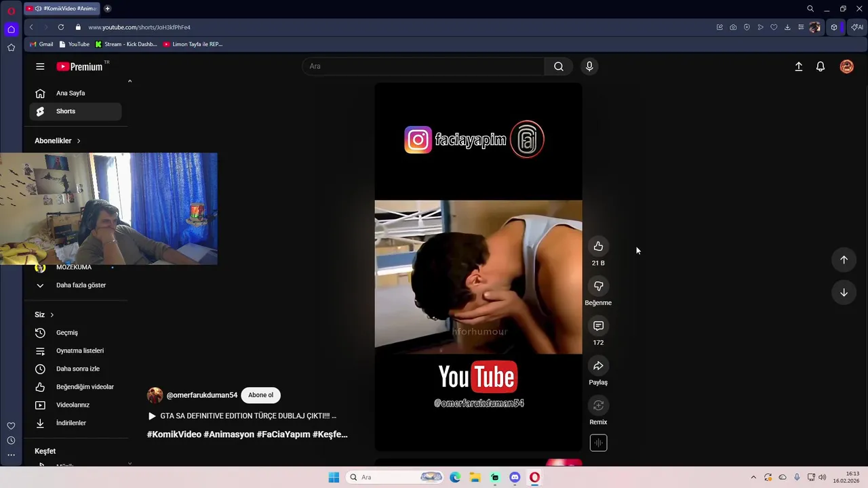Viewport: 868px width, 488px height.
Task: Open Discord from taskbar
Action: (515, 477)
